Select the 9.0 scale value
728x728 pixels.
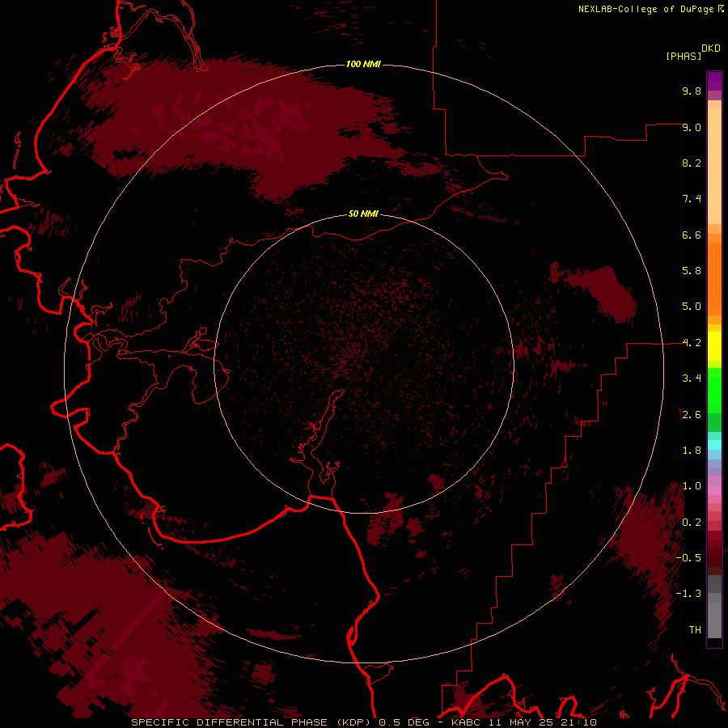[692, 127]
